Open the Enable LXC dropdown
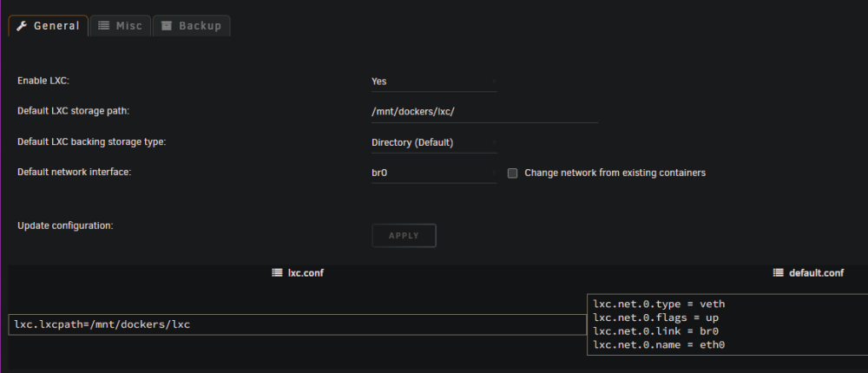868x373 pixels. click(434, 82)
